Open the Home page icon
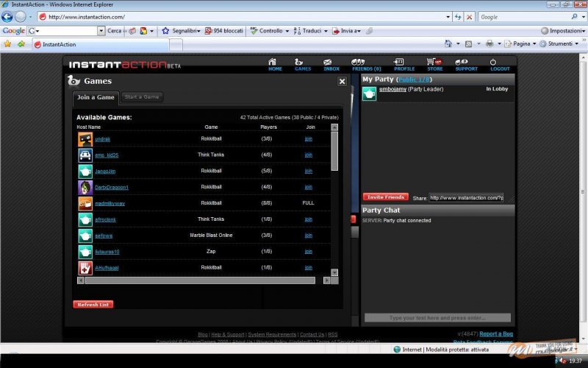The image size is (588, 368). pyautogui.click(x=275, y=63)
